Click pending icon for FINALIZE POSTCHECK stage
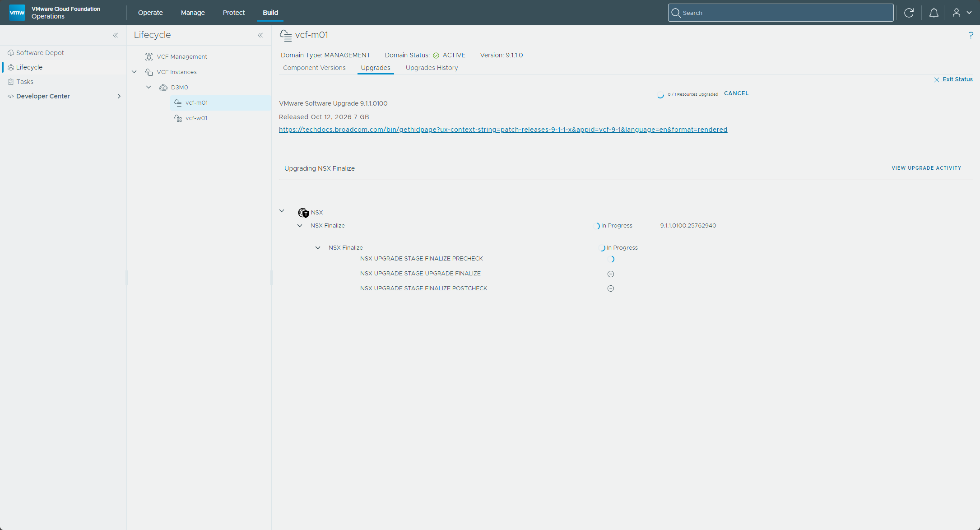The height and width of the screenshot is (530, 980). pos(611,288)
